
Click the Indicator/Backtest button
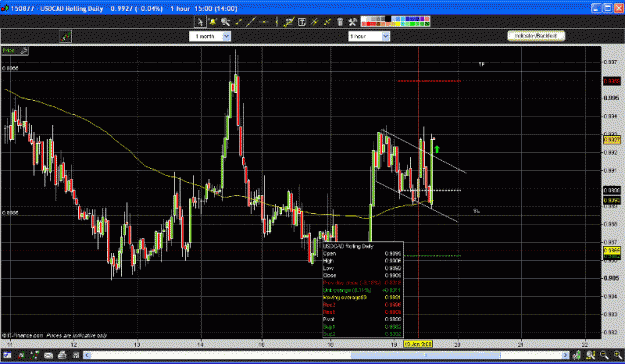(x=536, y=36)
